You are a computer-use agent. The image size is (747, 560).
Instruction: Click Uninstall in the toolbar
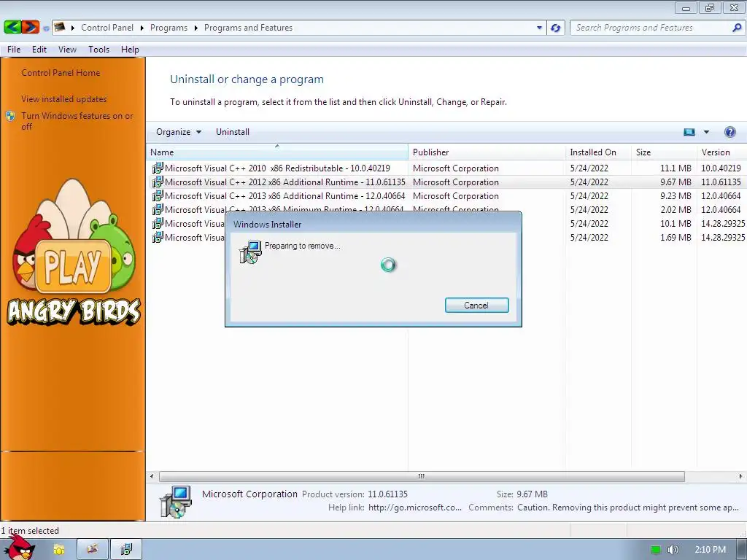(233, 132)
